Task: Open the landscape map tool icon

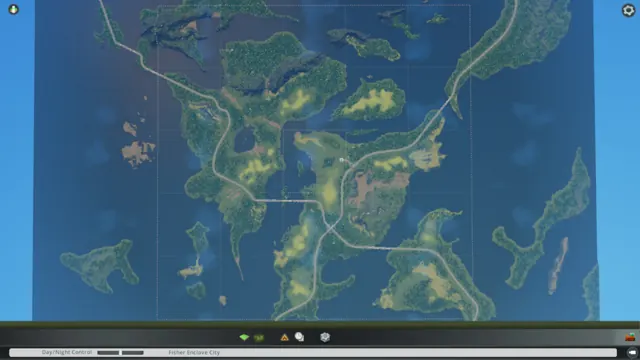Action: [x=259, y=338]
